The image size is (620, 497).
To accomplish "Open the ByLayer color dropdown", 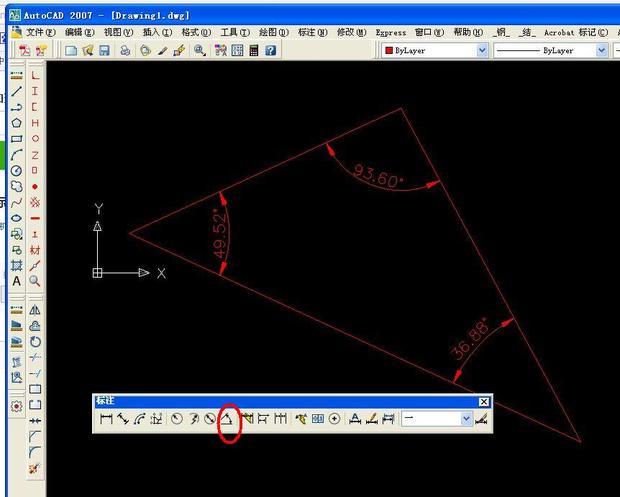I will click(482, 51).
